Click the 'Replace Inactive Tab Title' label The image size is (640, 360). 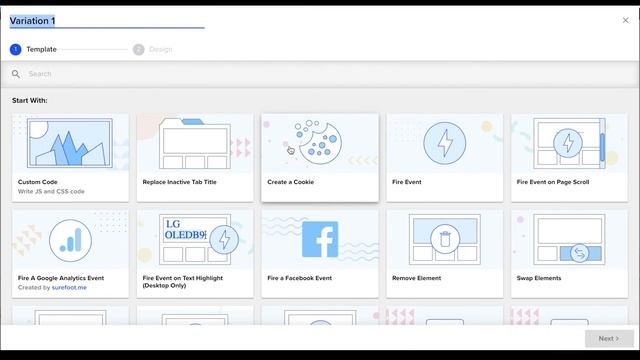click(179, 182)
